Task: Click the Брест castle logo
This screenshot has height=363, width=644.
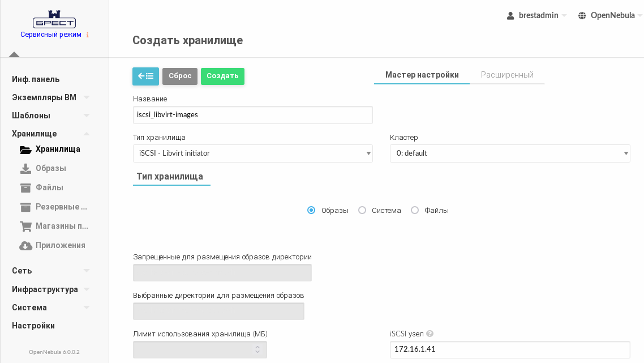Action: (x=54, y=19)
